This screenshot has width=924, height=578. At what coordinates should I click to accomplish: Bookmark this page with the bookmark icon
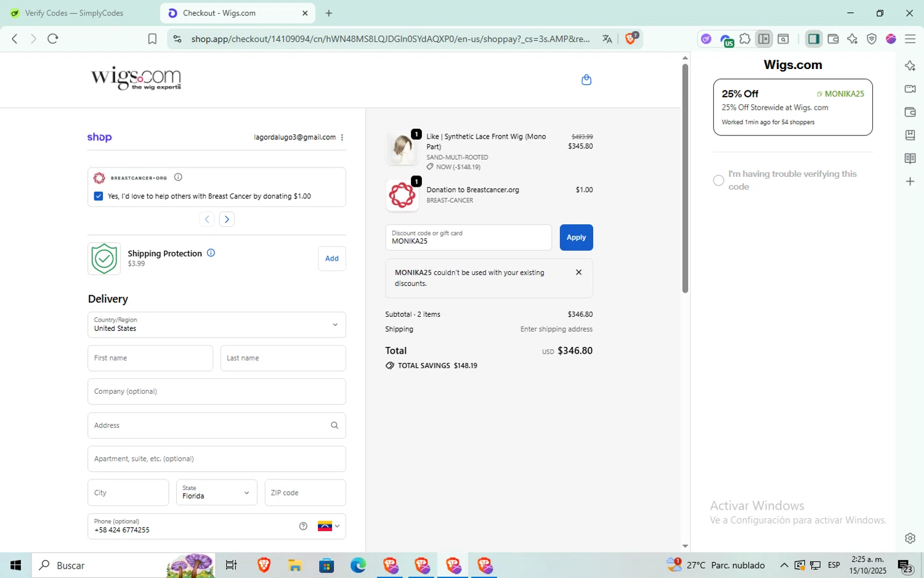[152, 39]
